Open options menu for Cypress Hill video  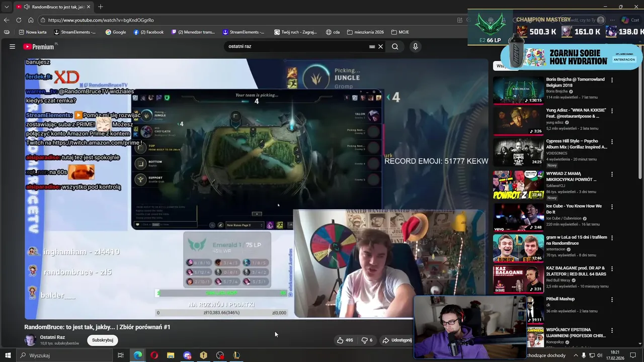click(x=612, y=142)
